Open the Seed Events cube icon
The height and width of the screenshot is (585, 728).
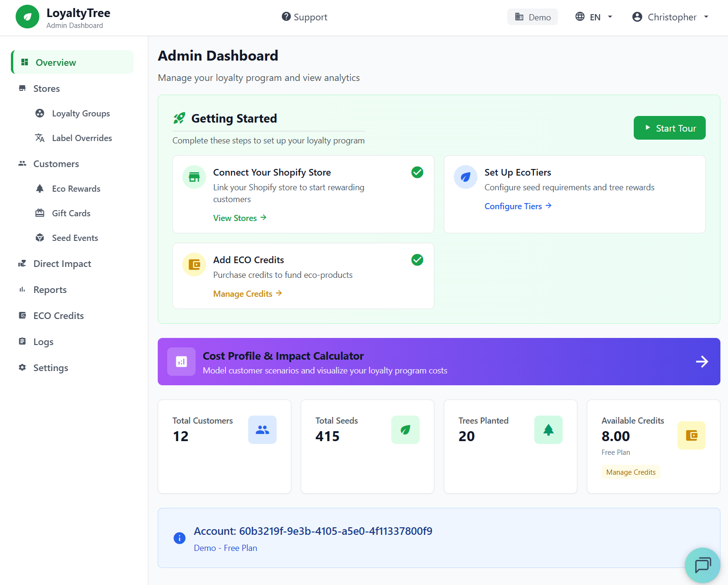point(40,238)
